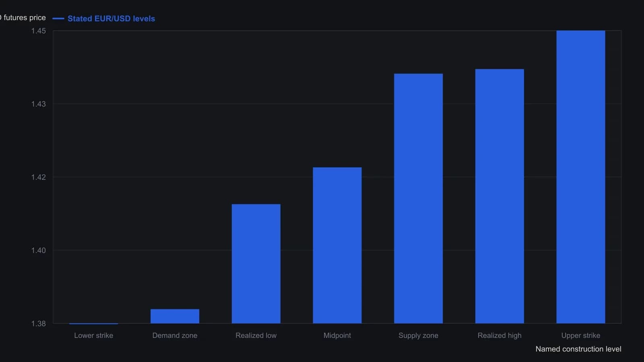Select the Realized low bar
This screenshot has width=644, height=362.
tap(256, 264)
